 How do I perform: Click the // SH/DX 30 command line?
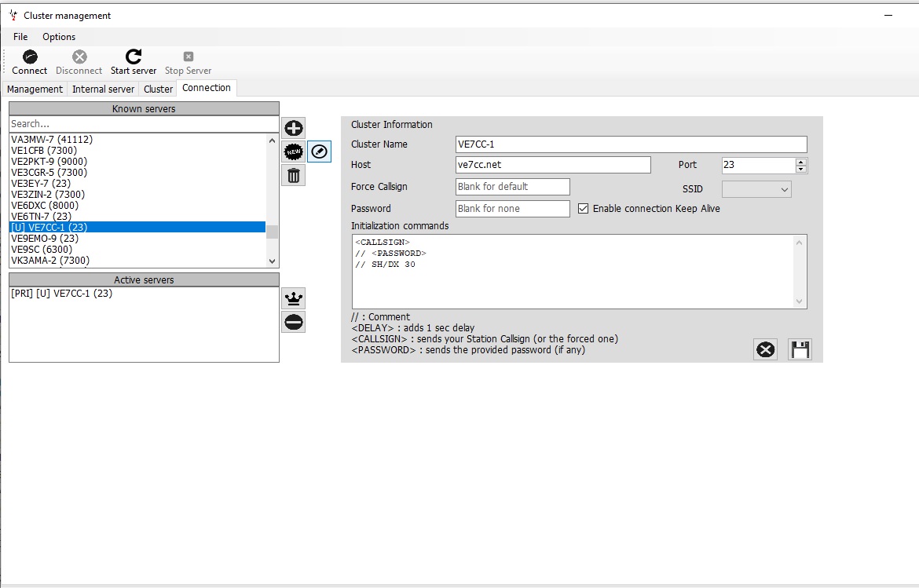pos(385,264)
